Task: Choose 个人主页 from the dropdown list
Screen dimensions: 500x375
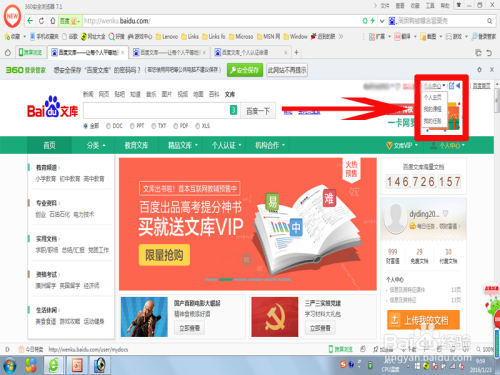Action: point(432,97)
